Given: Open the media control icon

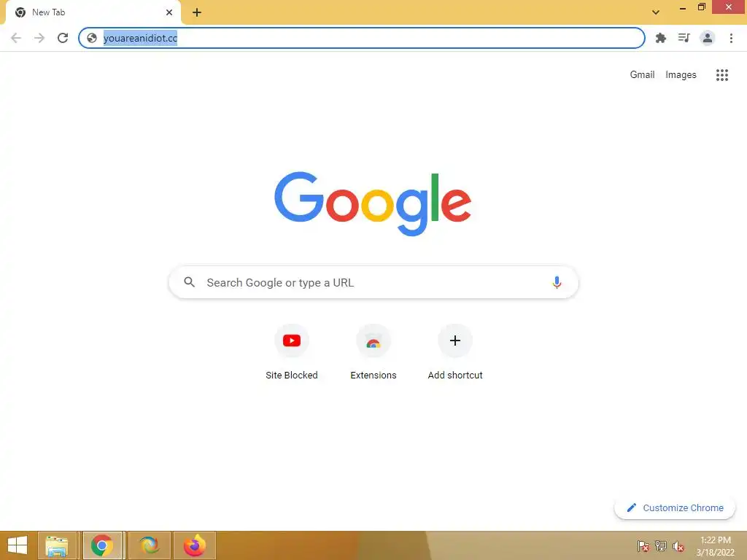Looking at the screenshot, I should [684, 38].
